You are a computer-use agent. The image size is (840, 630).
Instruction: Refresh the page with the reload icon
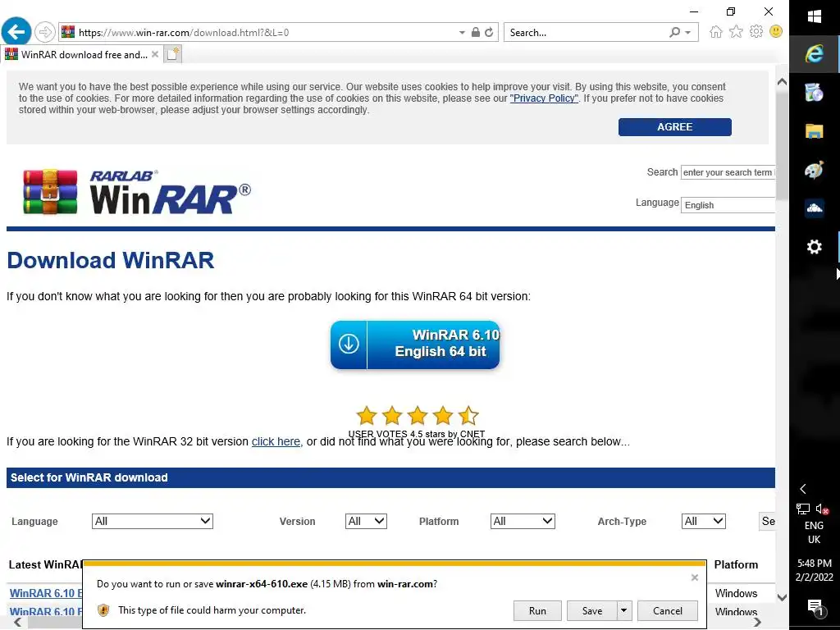coord(489,32)
